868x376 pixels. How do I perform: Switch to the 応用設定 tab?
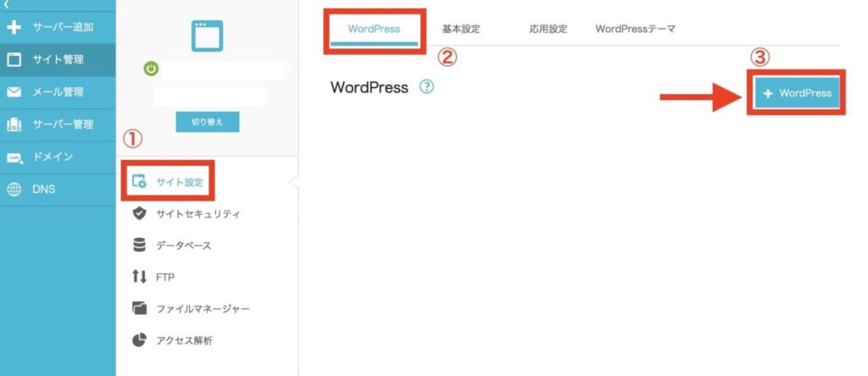548,30
